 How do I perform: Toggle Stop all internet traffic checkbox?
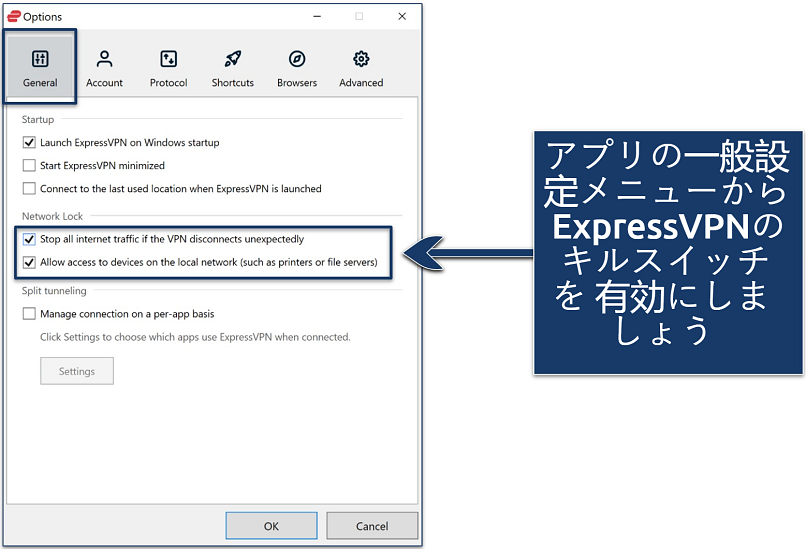[29, 239]
